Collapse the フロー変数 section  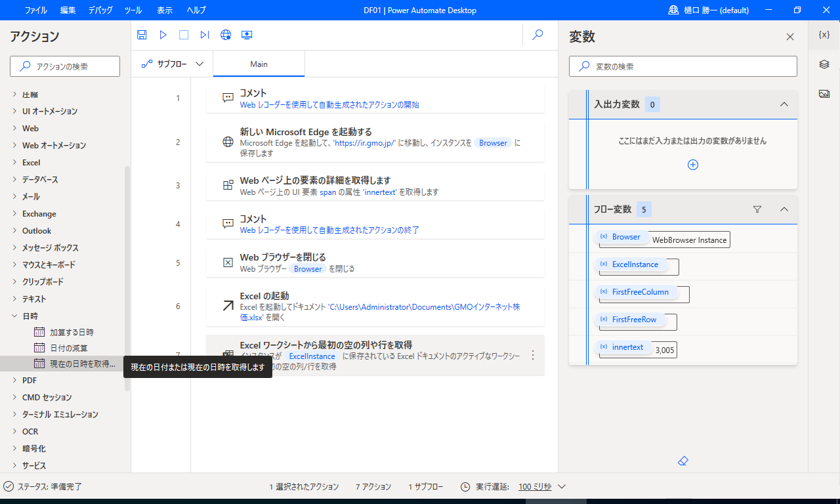pyautogui.click(x=784, y=209)
